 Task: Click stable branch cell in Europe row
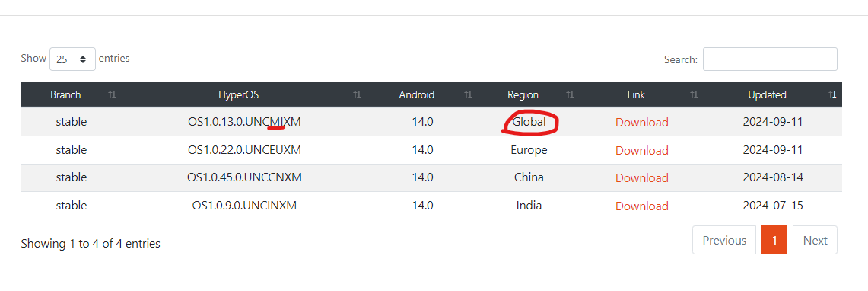[72, 149]
